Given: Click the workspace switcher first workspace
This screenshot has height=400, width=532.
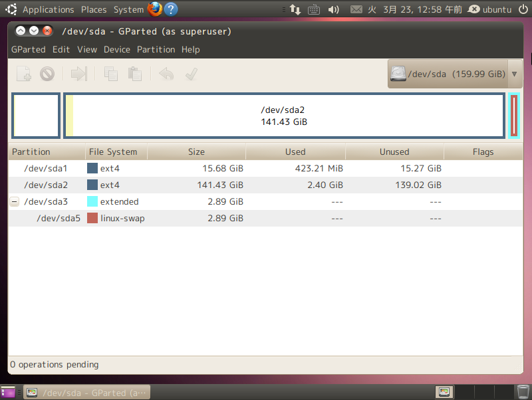Looking at the screenshot, I should pos(444,393).
